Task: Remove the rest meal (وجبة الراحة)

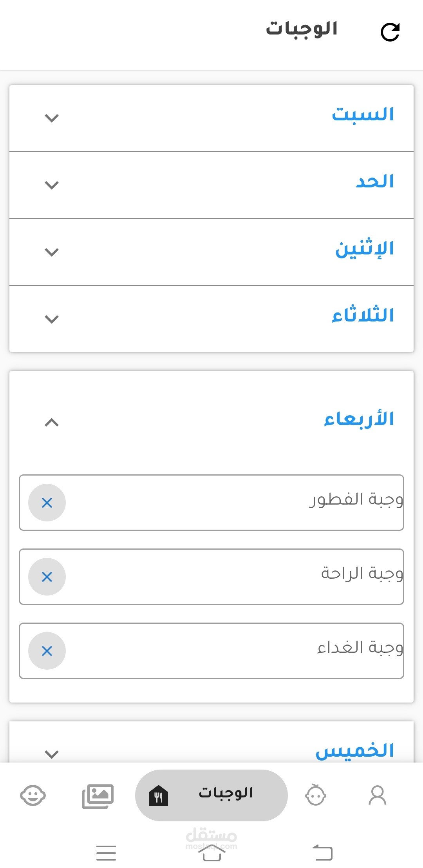Action: (x=47, y=577)
